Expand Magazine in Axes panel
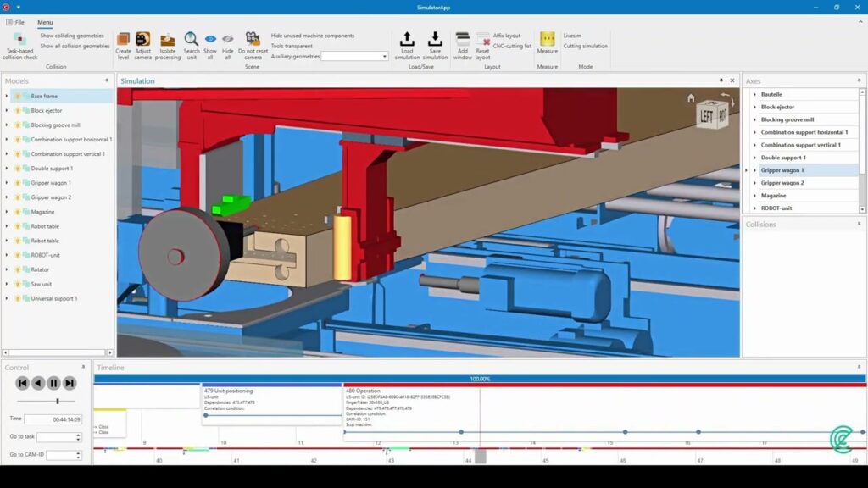Image resolution: width=868 pixels, height=488 pixels. [x=754, y=196]
